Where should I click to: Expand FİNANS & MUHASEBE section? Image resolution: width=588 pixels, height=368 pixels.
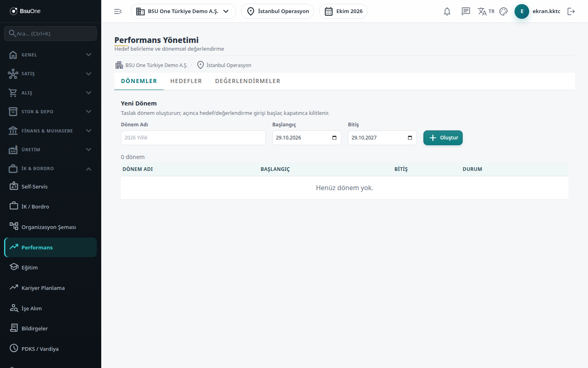(x=51, y=131)
